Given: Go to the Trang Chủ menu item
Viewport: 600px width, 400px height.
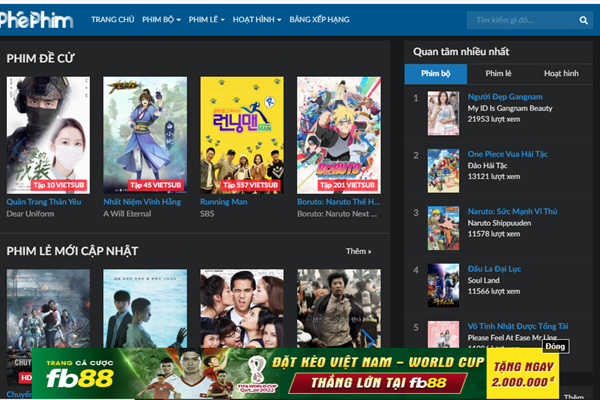Looking at the screenshot, I should pyautogui.click(x=112, y=20).
